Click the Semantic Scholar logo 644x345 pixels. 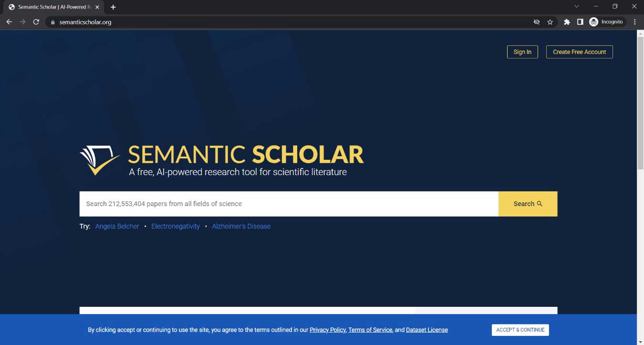click(x=221, y=160)
